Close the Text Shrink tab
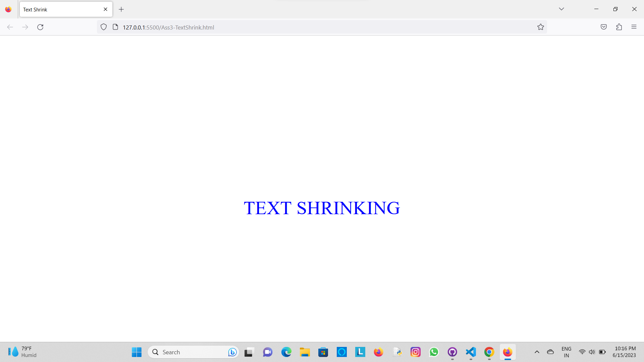This screenshot has height=362, width=644. click(x=105, y=9)
